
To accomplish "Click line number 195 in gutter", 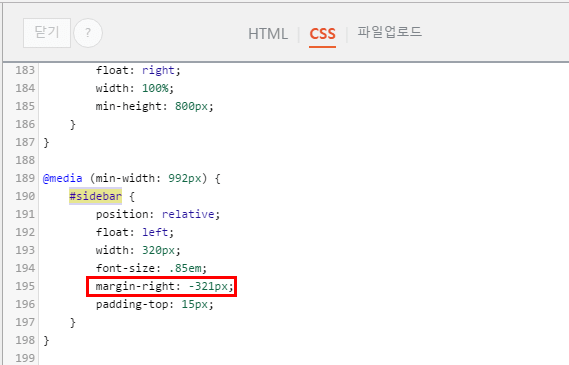I will pos(25,286).
